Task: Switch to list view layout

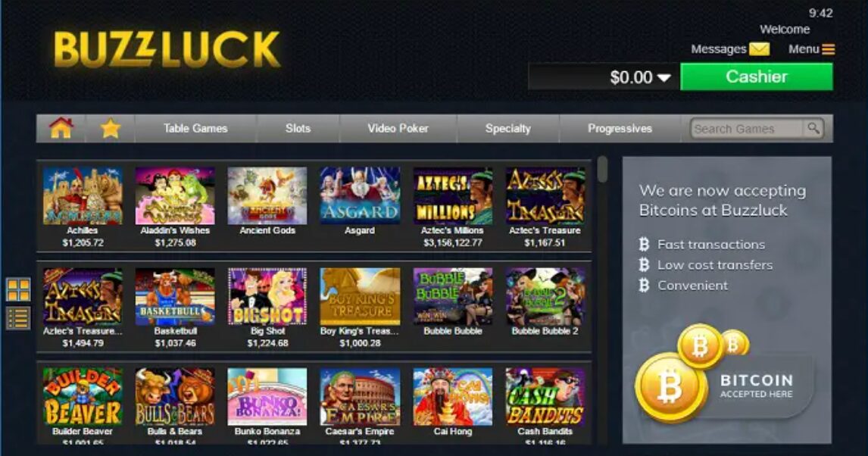Action: point(17,318)
